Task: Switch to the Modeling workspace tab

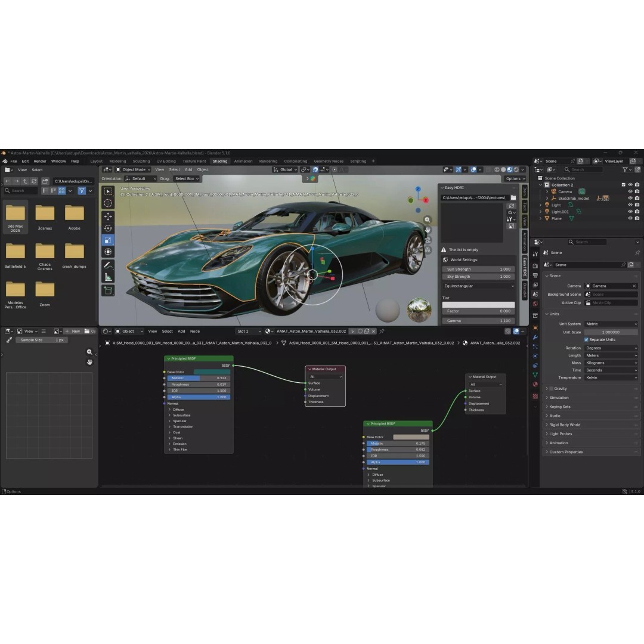Action: click(x=117, y=162)
